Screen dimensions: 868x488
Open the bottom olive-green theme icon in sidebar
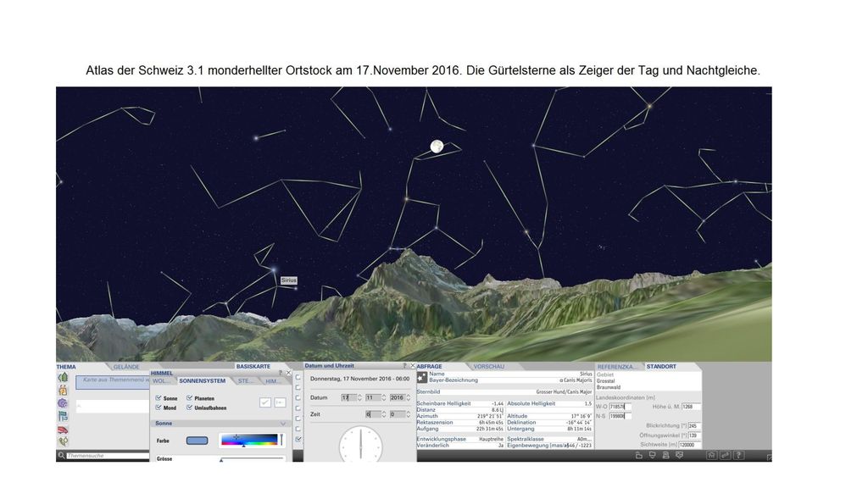pos(63,441)
